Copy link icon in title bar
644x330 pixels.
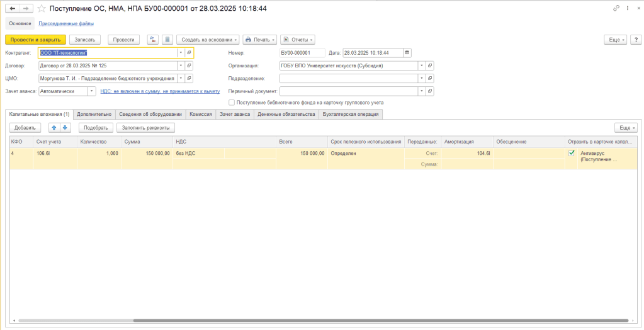[616, 8]
